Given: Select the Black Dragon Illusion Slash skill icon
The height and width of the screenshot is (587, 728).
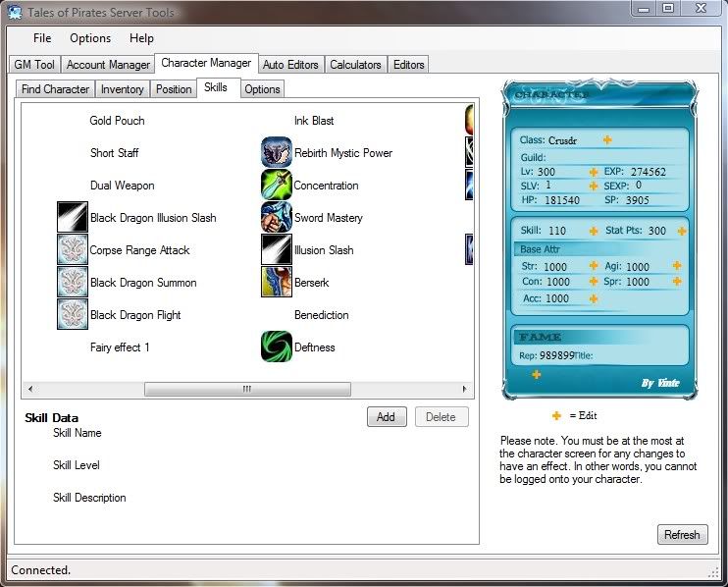Looking at the screenshot, I should [74, 217].
